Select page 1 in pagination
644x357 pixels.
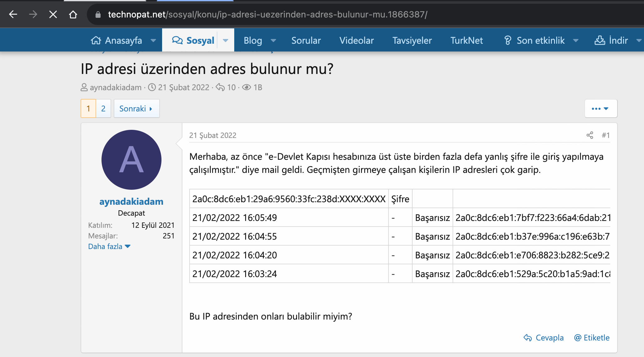[x=88, y=109]
